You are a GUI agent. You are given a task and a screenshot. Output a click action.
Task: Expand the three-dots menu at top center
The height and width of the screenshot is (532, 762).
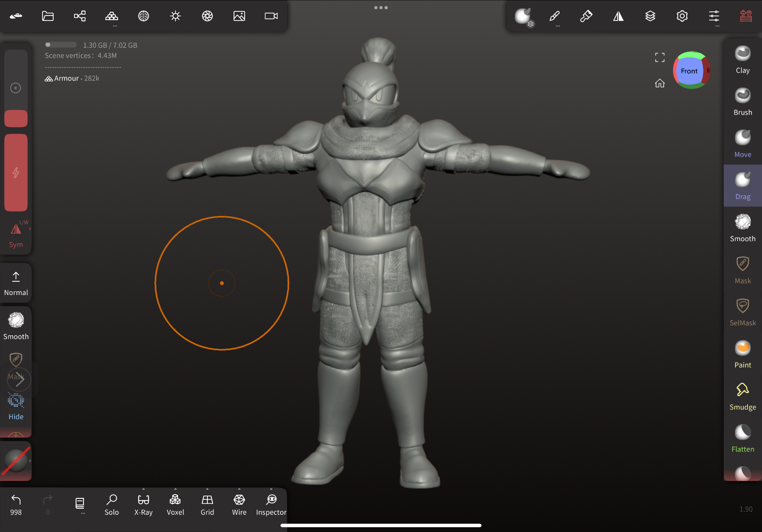point(381,7)
